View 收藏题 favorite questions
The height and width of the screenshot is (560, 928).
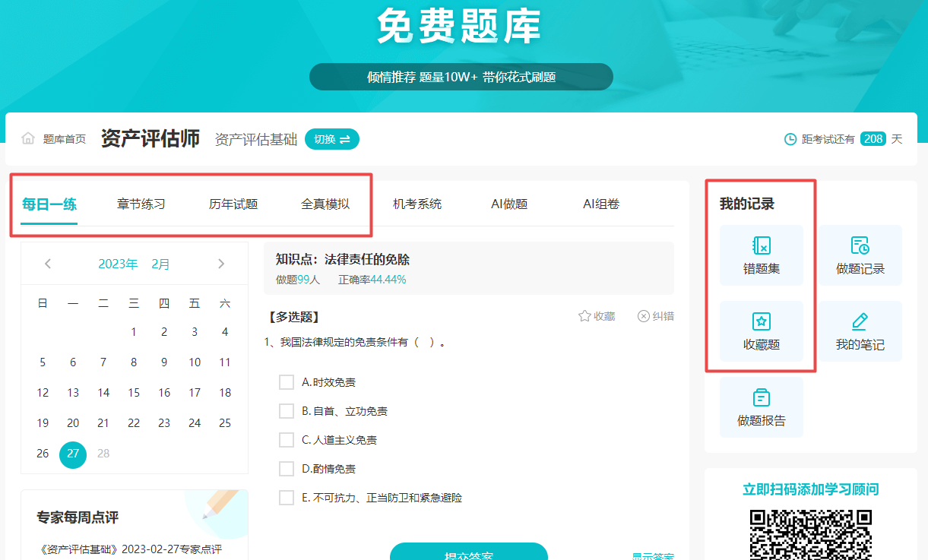pos(761,331)
